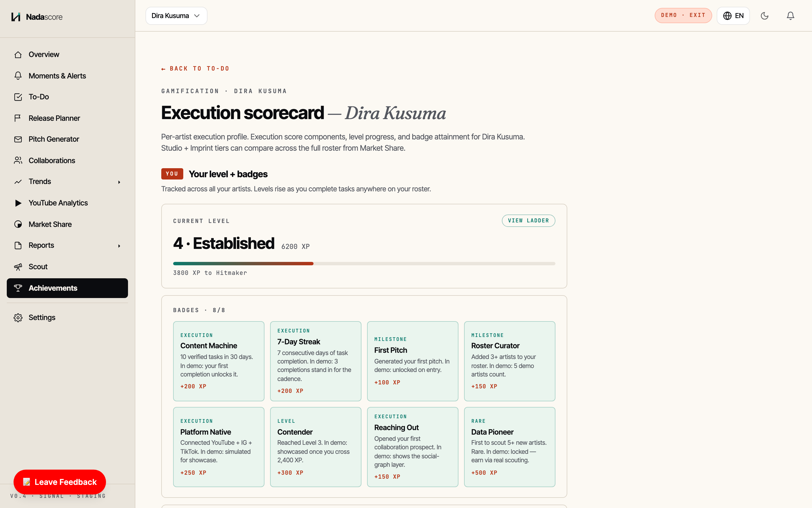The image size is (812, 508).
Task: Click the Trends line chart icon
Action: point(18,181)
